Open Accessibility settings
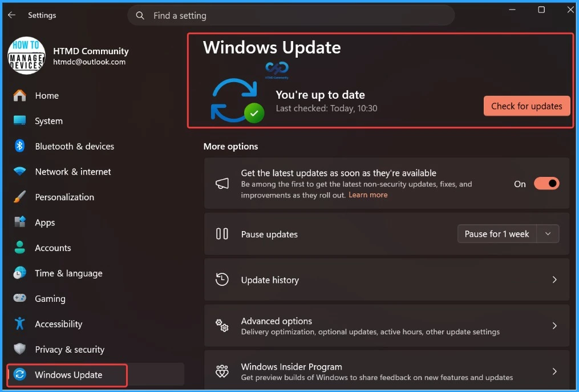 [95, 324]
